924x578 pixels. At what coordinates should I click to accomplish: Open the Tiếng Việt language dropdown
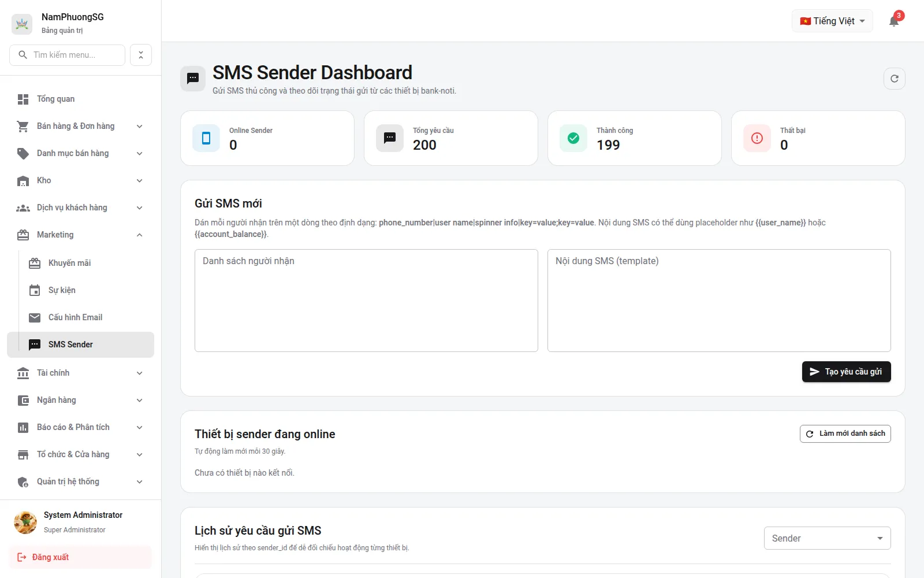pos(832,21)
